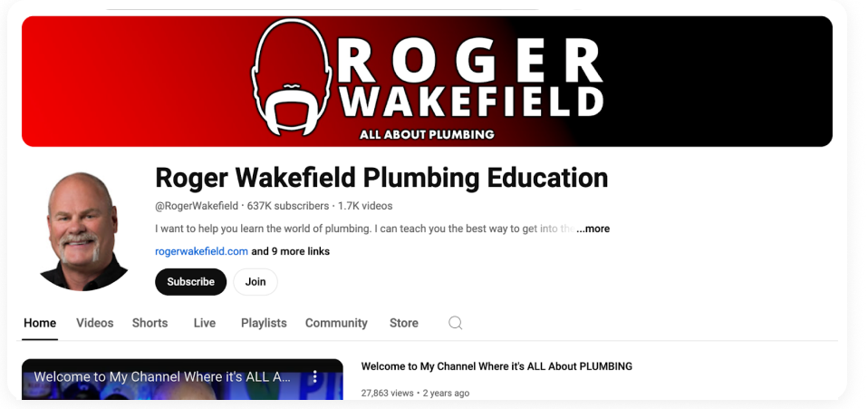Switch to the Community tab
The width and height of the screenshot is (868, 409).
tap(336, 323)
